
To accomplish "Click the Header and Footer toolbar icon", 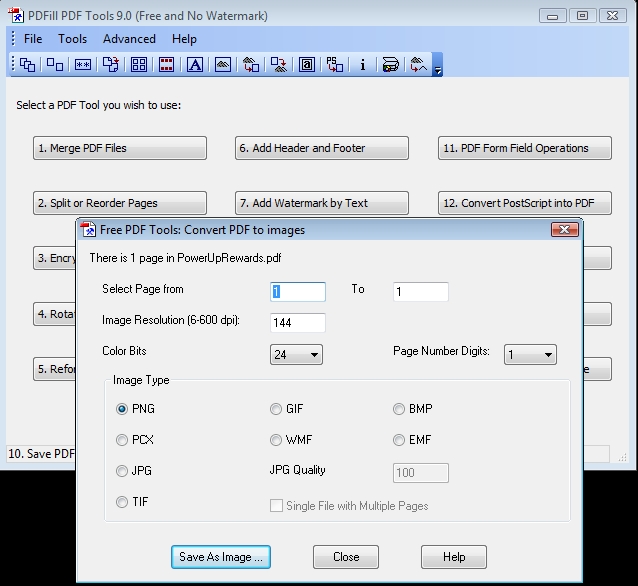I will coord(166,65).
